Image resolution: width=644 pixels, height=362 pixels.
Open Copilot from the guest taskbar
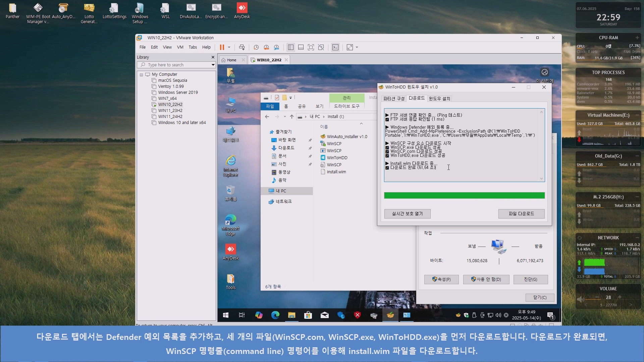point(259,315)
